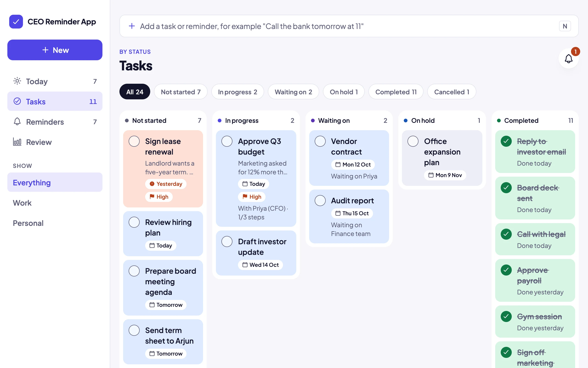Click the Today date chip on Approve Q3 budget
The width and height of the screenshot is (588, 368).
click(x=253, y=184)
